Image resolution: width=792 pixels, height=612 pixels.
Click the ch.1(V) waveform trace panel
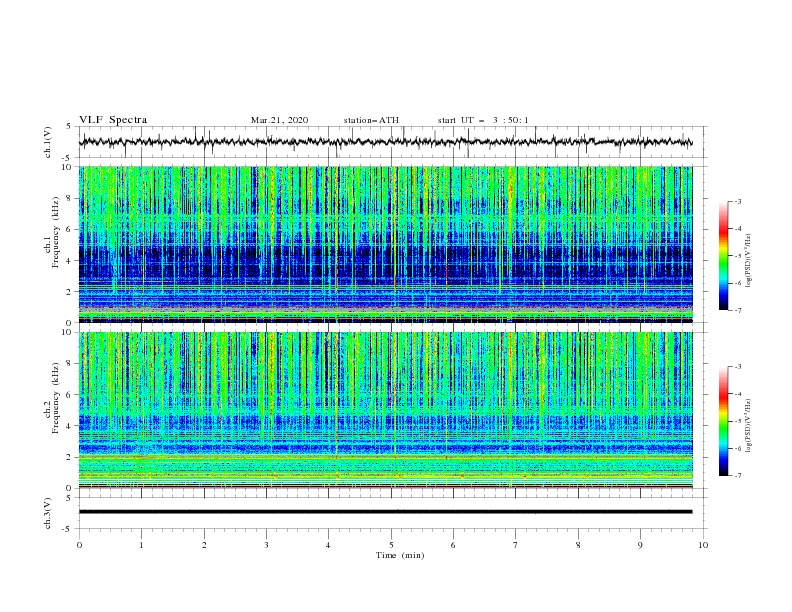[393, 142]
